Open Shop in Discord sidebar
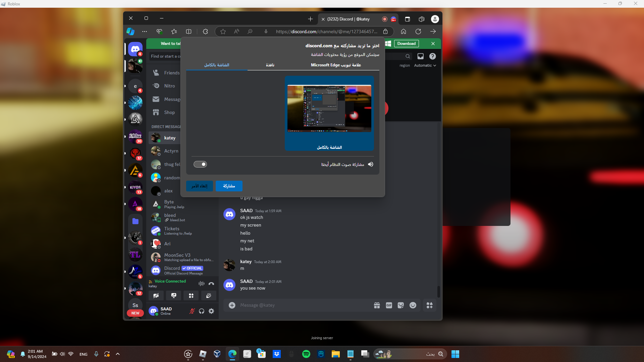Screen dimensions: 644x362 [x=166, y=112]
